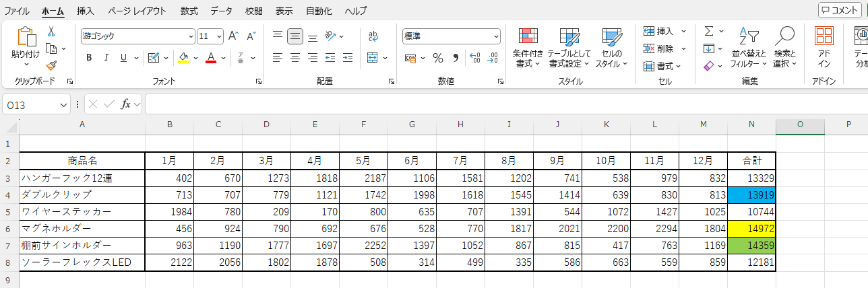Select the Format Painter brush
Image resolution: width=868 pixels, height=288 pixels.
pos(51,65)
